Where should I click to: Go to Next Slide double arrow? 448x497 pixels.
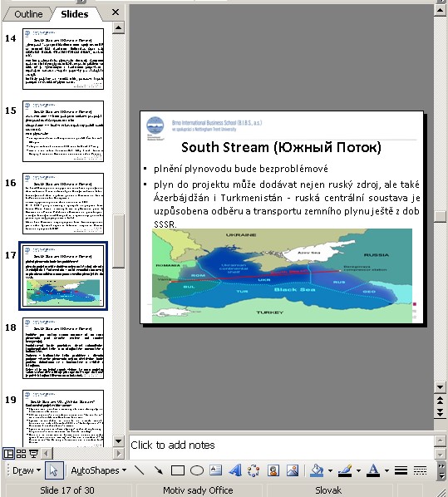pos(440,412)
